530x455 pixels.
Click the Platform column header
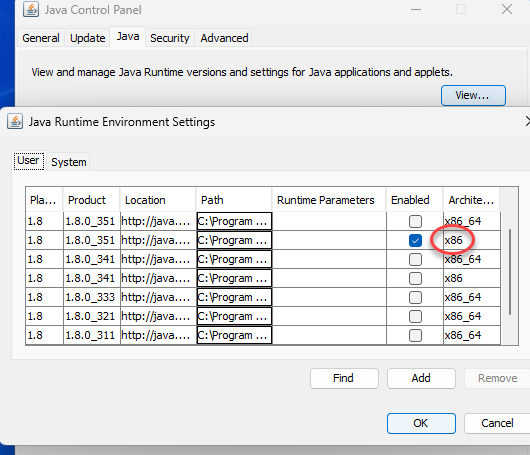coord(44,200)
